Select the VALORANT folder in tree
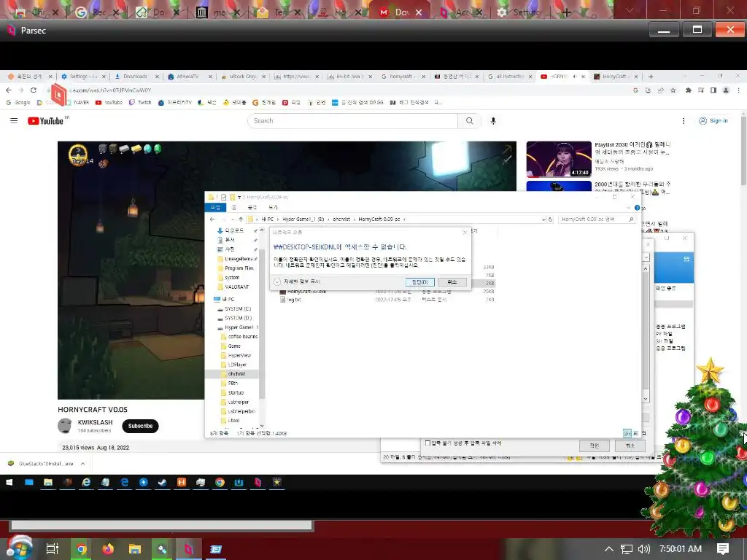 pos(237,287)
